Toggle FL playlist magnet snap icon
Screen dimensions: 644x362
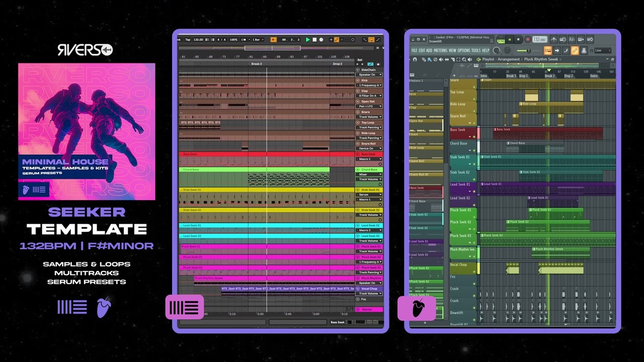point(415,59)
